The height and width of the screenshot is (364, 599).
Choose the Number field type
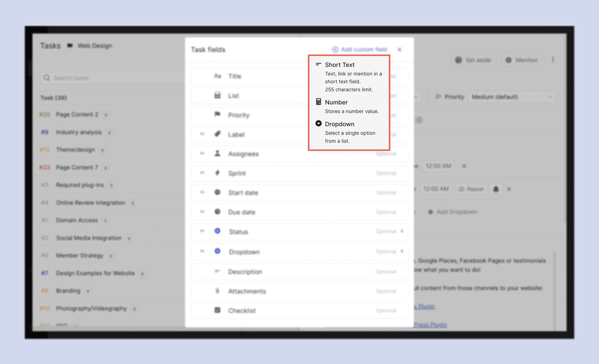[336, 103]
